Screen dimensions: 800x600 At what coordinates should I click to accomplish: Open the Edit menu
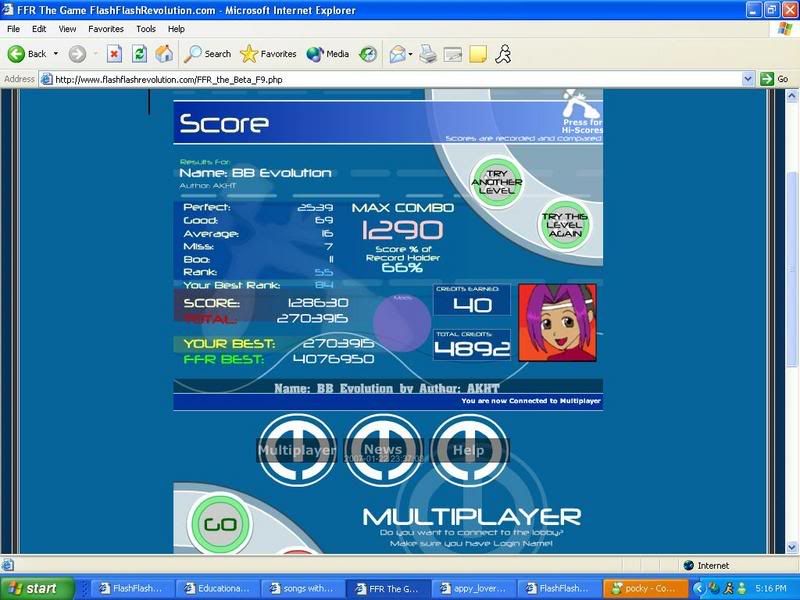(39, 29)
